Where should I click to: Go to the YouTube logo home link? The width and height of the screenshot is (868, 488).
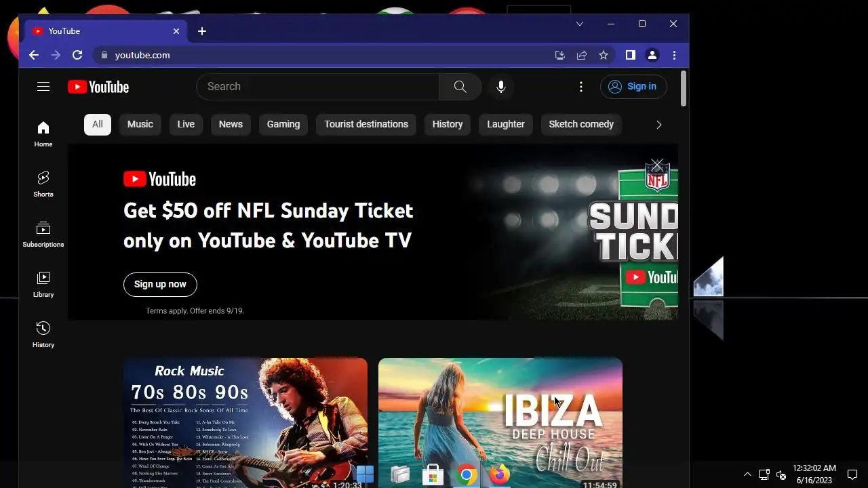[x=98, y=87]
